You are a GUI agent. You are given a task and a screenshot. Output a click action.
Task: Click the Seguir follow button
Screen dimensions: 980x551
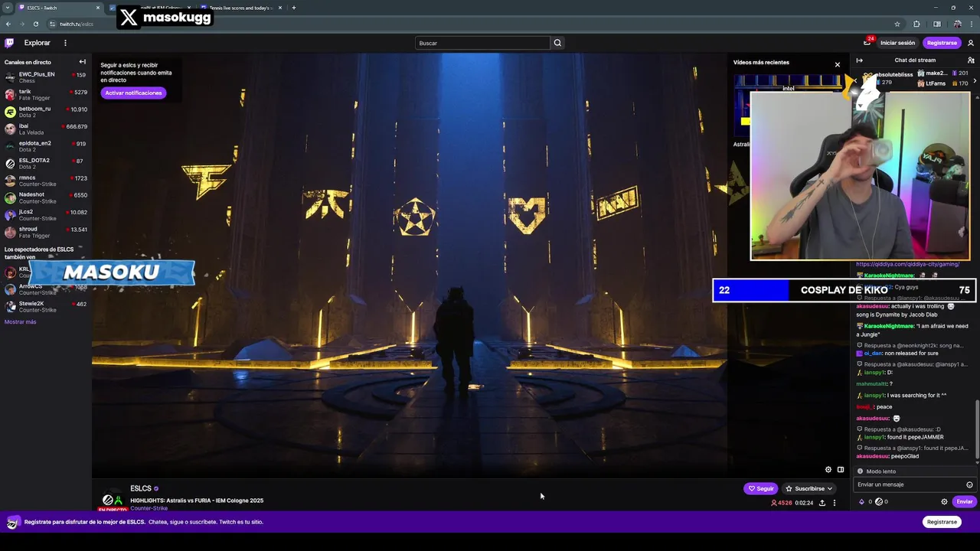(x=761, y=488)
